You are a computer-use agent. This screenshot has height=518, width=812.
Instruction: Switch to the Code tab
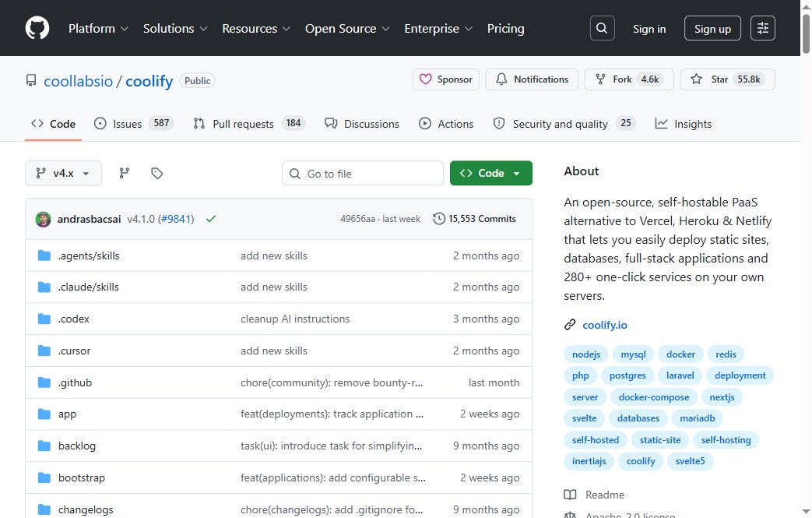(54, 124)
